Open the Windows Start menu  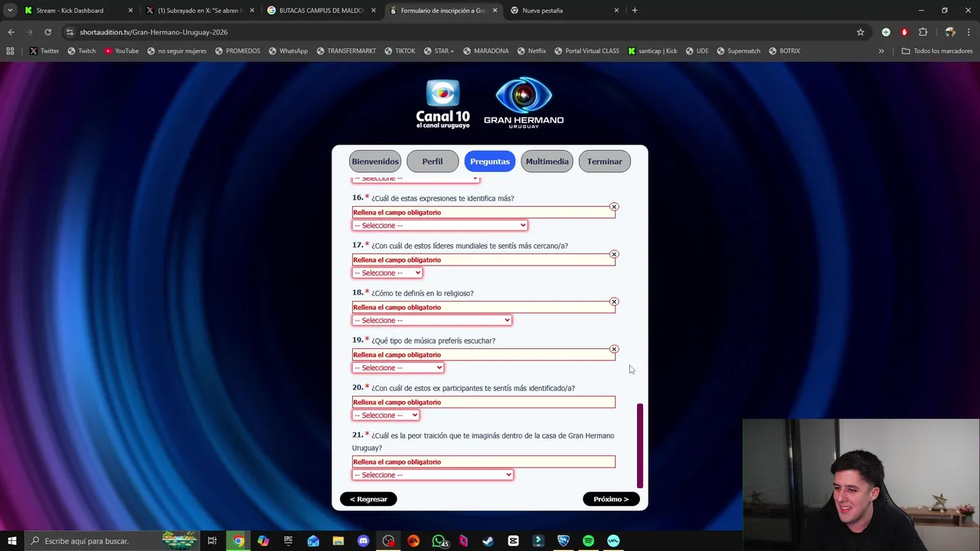coord(11,541)
